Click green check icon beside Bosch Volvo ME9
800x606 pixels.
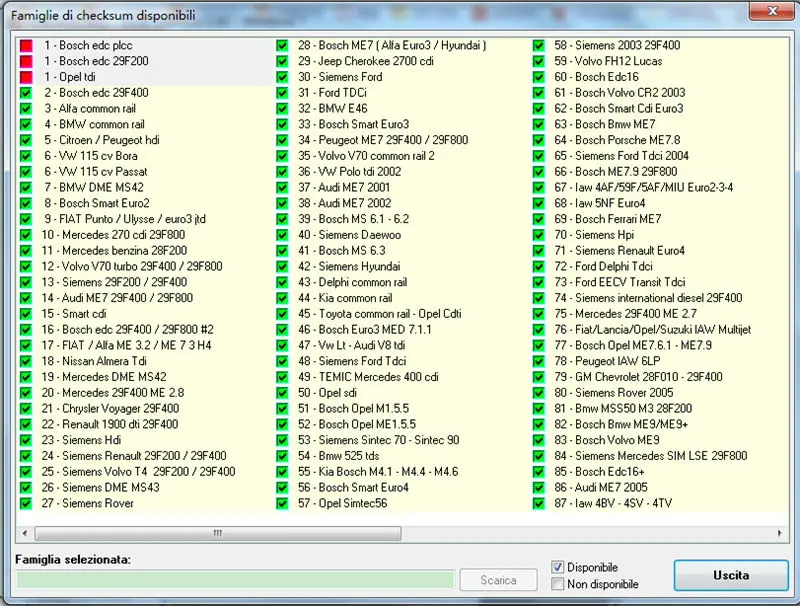click(x=539, y=440)
